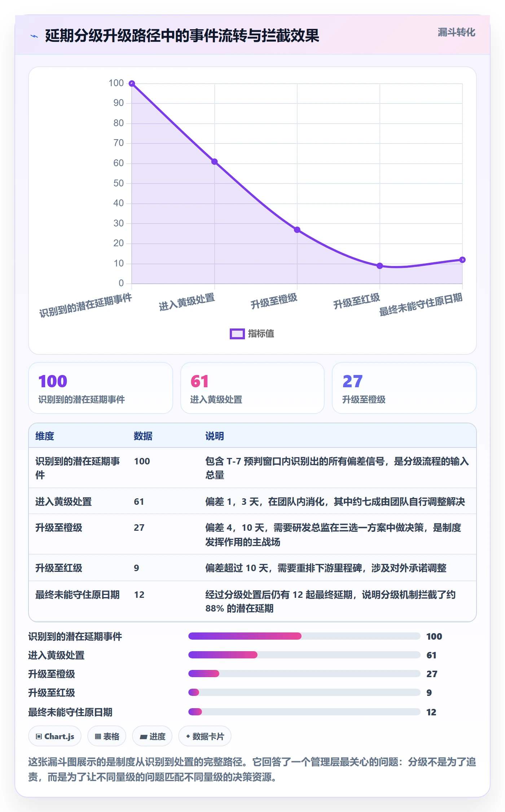Select the 升级至橙级 table row
The width and height of the screenshot is (505, 812).
(252, 534)
